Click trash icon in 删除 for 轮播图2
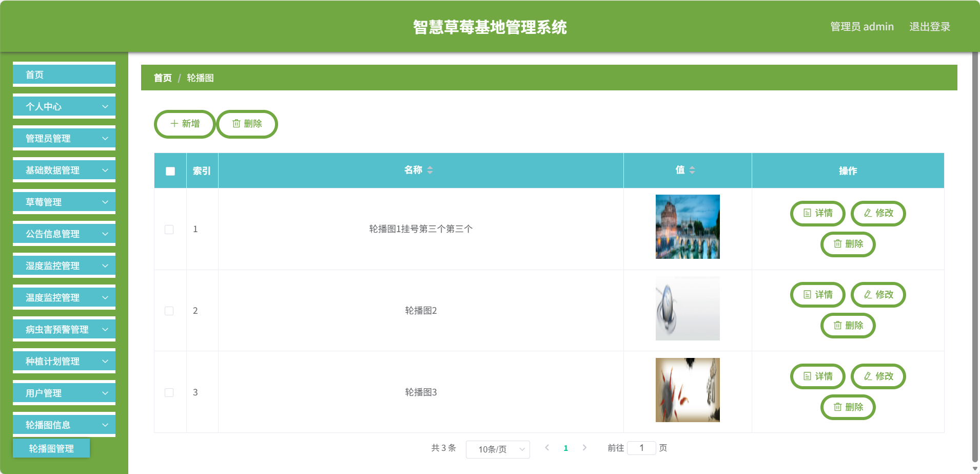Image resolution: width=980 pixels, height=474 pixels. [x=838, y=326]
